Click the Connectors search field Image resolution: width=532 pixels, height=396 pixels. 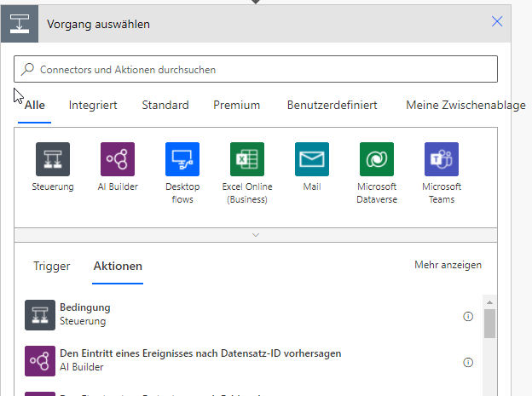click(256, 69)
